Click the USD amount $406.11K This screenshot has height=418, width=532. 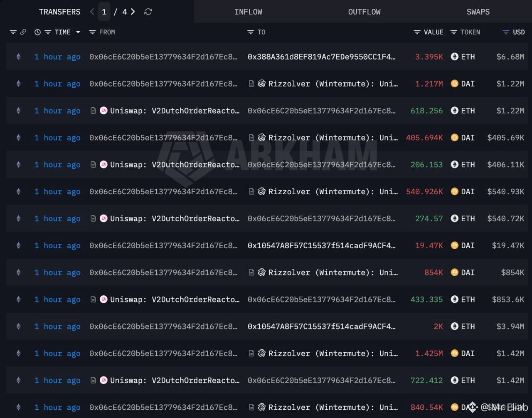tap(506, 165)
